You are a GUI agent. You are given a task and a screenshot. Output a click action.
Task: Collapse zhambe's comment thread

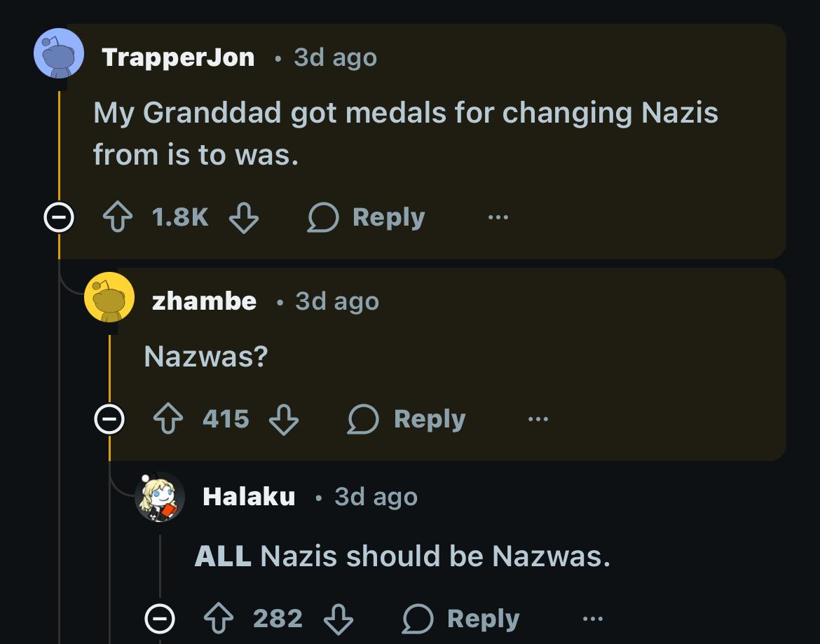coord(109,420)
